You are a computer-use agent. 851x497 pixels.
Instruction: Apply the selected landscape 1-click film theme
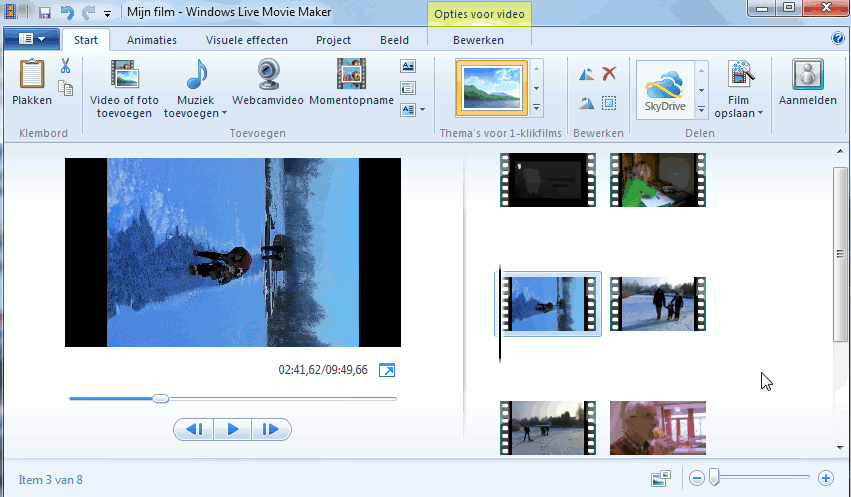click(x=492, y=88)
